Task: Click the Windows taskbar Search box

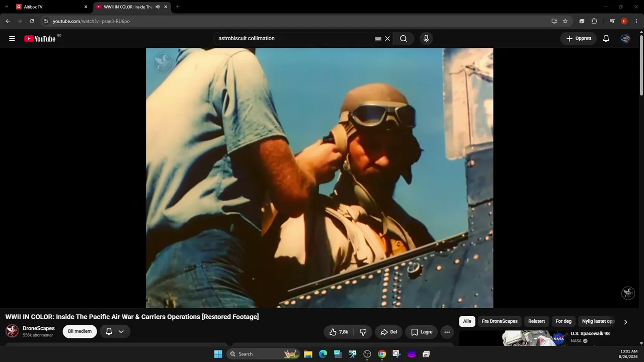Action: 264,354
